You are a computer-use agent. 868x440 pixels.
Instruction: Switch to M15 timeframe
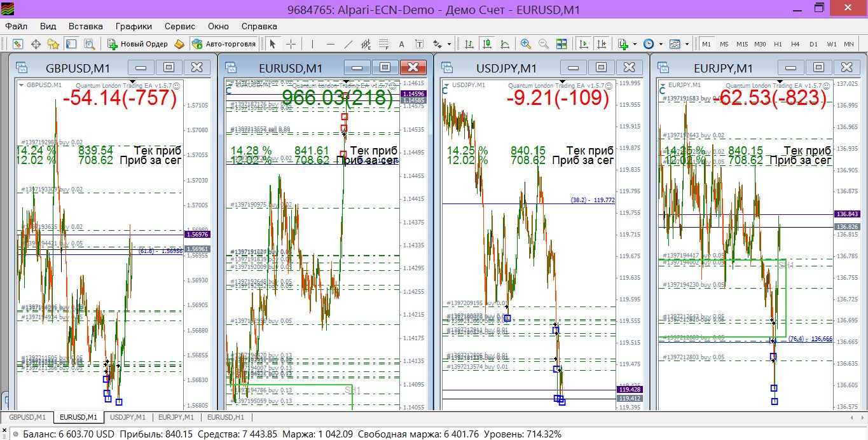(742, 44)
